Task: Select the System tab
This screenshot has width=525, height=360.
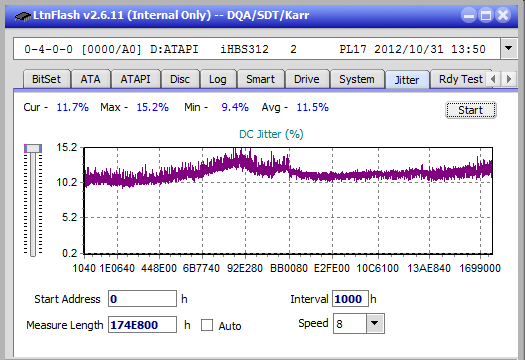Action: pos(357,79)
